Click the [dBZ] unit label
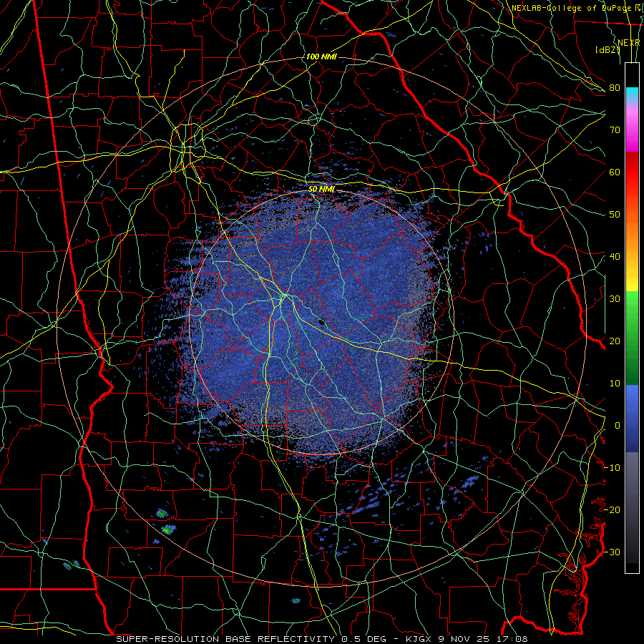This screenshot has height=644, width=644. (x=608, y=50)
